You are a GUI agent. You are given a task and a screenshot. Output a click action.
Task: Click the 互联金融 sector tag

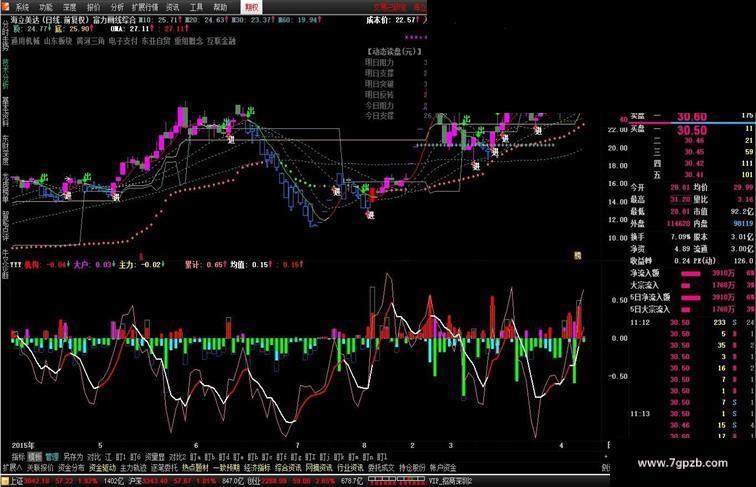click(221, 41)
